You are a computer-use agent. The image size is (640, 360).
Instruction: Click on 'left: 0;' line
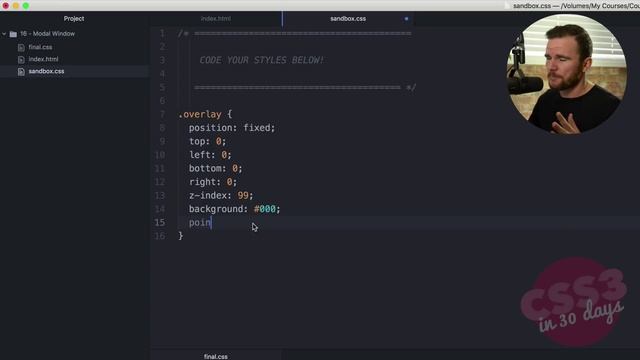click(210, 155)
